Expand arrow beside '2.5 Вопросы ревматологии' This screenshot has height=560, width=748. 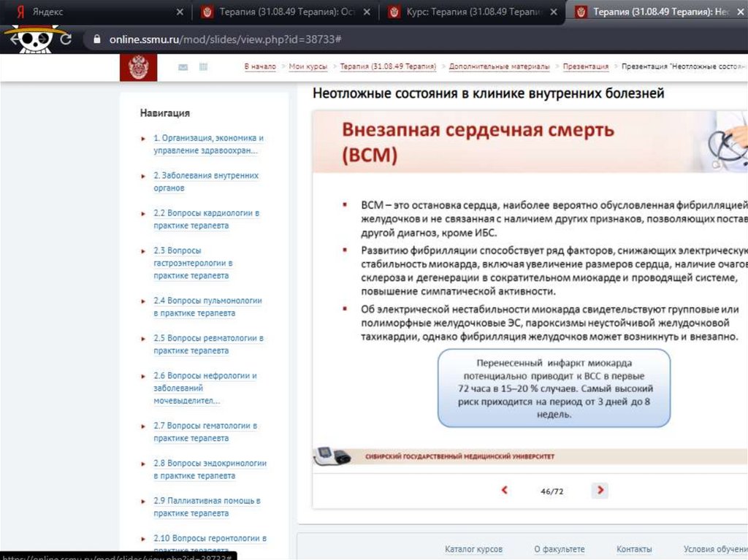143,340
